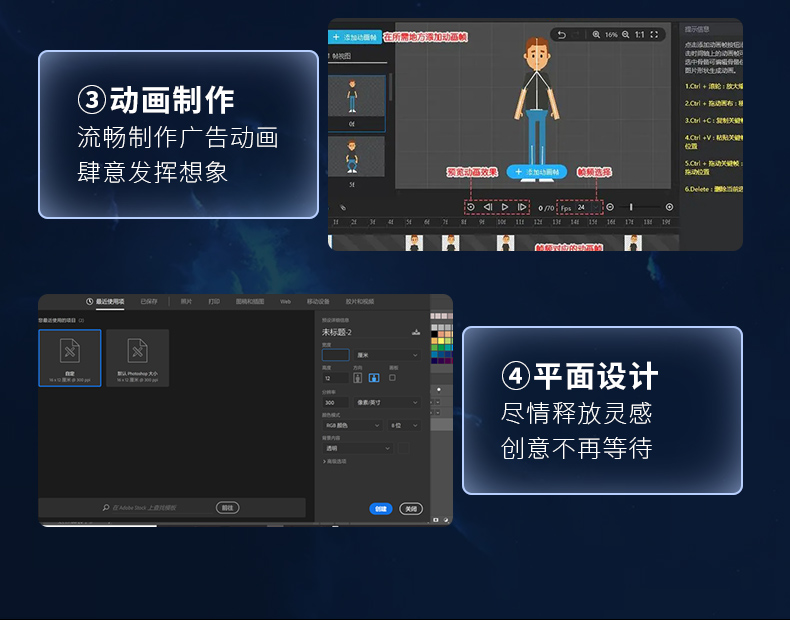Screen dimensions: 790x620
Task: Select landscape orientation icon
Action: 374,378
